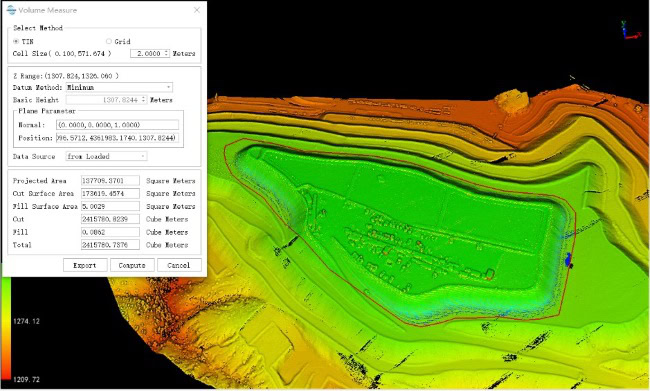Screen dimensions: 650x391
Task: Click the Export button
Action: point(85,265)
